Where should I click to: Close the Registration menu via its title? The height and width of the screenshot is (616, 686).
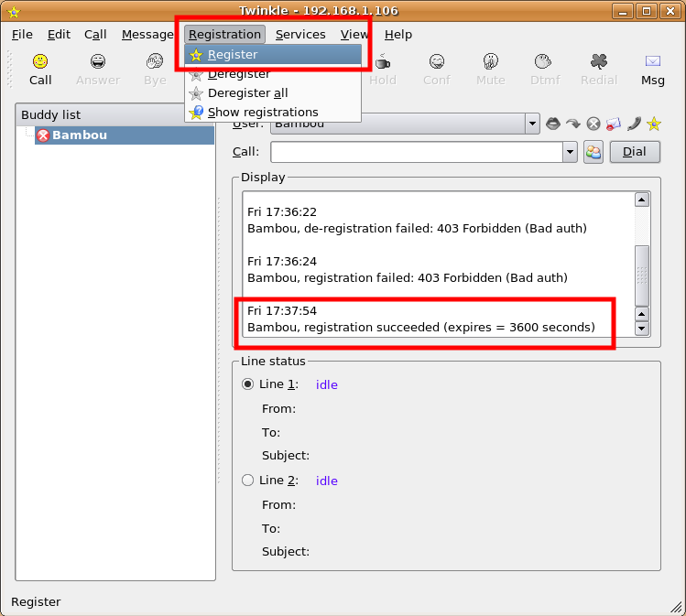pyautogui.click(x=225, y=35)
